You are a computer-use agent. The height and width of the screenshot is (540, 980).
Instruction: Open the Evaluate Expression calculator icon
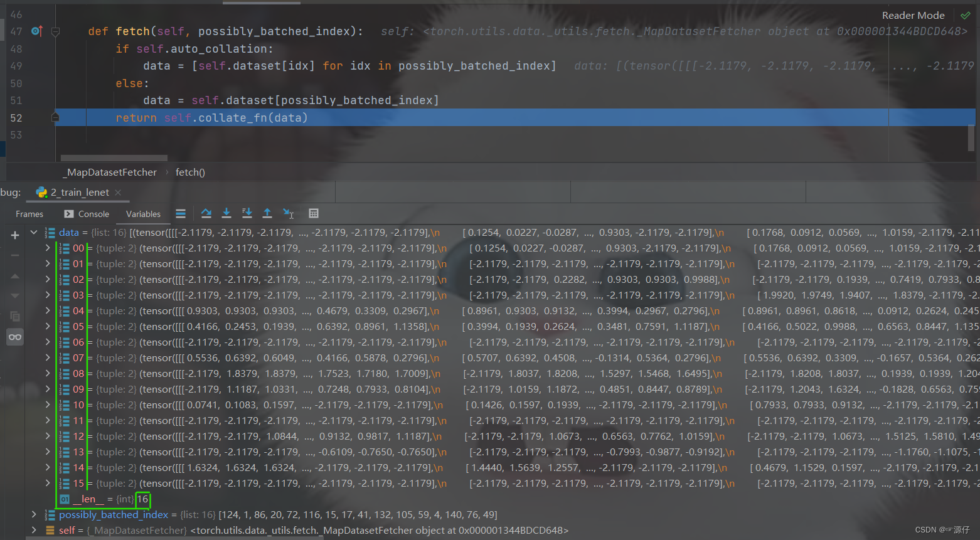[x=314, y=213]
